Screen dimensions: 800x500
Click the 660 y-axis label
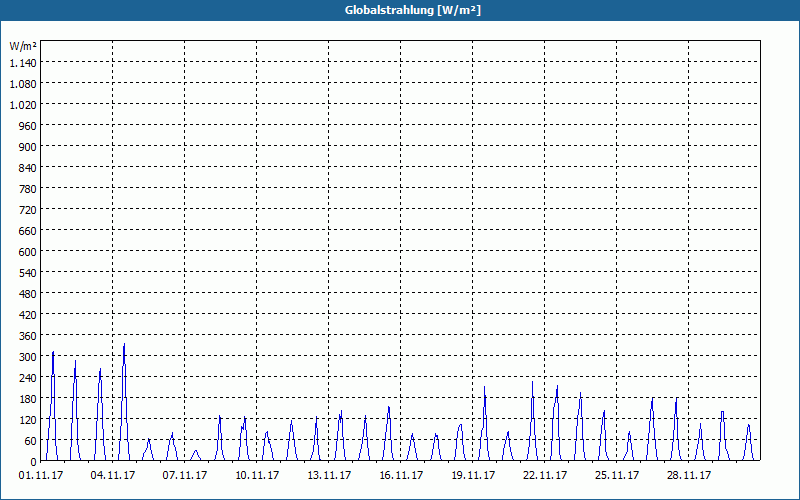pyautogui.click(x=28, y=231)
